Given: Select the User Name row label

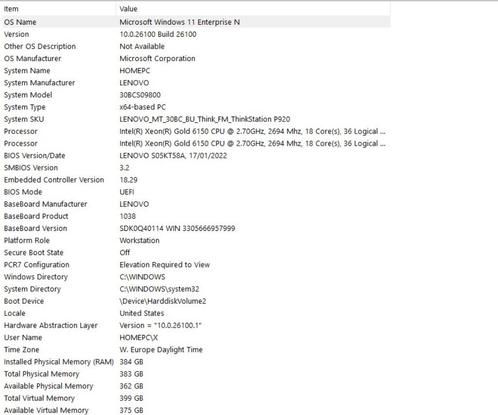Looking at the screenshot, I should [x=23, y=338].
